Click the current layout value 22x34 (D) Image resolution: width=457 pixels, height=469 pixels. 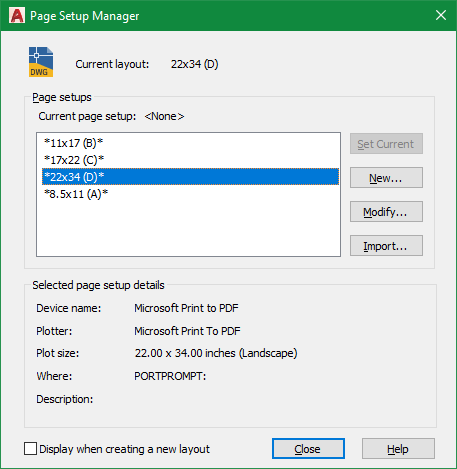pos(195,64)
